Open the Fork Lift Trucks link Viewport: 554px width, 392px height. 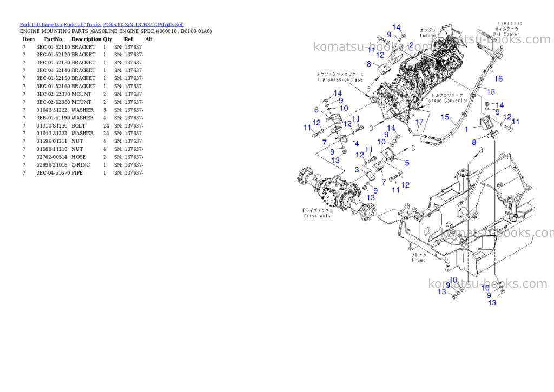[82, 25]
